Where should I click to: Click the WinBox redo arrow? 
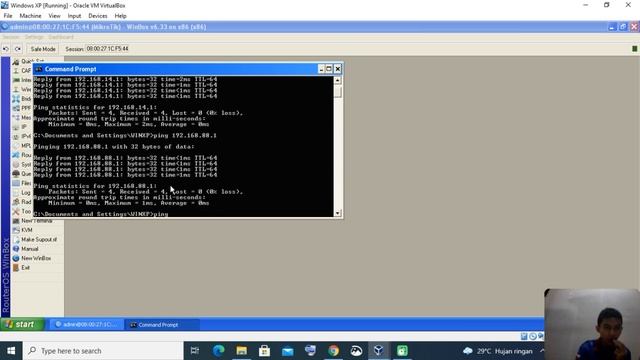coord(18,49)
